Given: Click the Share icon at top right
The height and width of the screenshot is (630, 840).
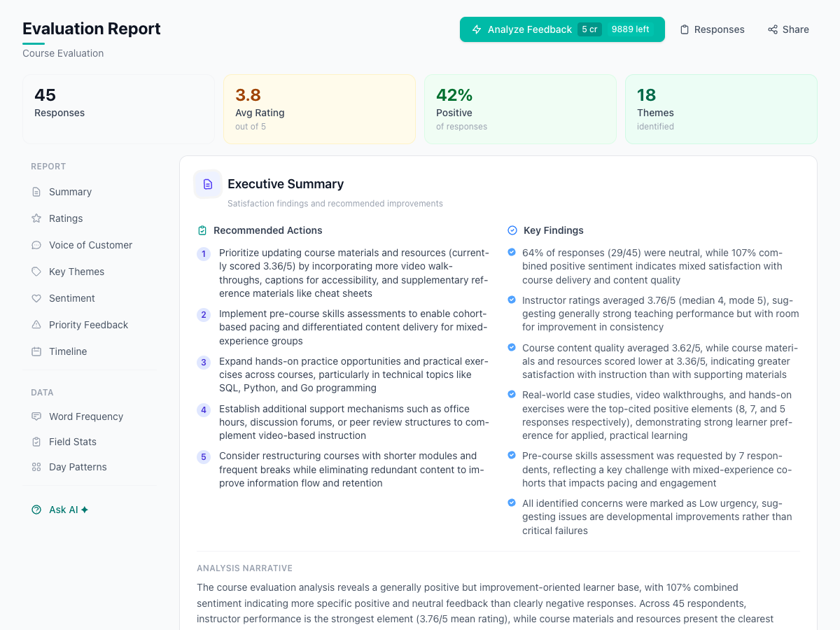Looking at the screenshot, I should (x=772, y=29).
